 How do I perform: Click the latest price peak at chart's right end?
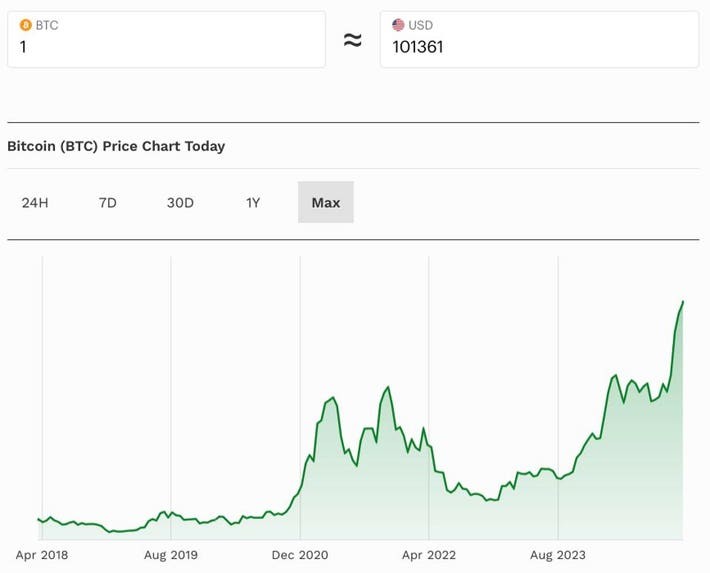[x=683, y=301]
